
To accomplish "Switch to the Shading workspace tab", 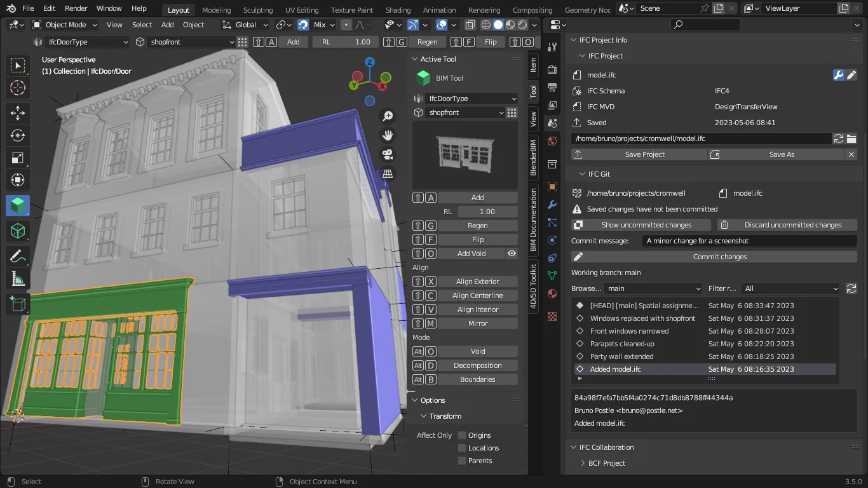I will [x=398, y=10].
